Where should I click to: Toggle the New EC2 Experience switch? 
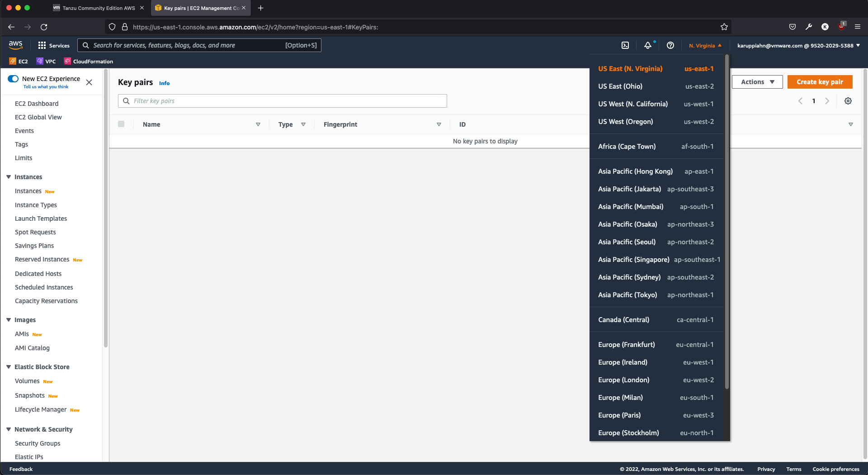(13, 79)
